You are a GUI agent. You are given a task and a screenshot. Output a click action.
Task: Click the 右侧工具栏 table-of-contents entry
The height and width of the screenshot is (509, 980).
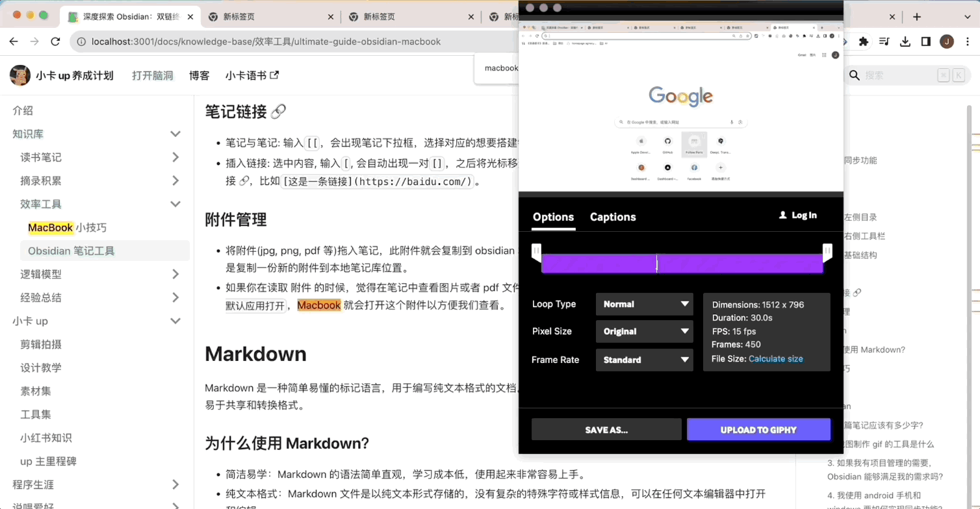pyautogui.click(x=864, y=236)
